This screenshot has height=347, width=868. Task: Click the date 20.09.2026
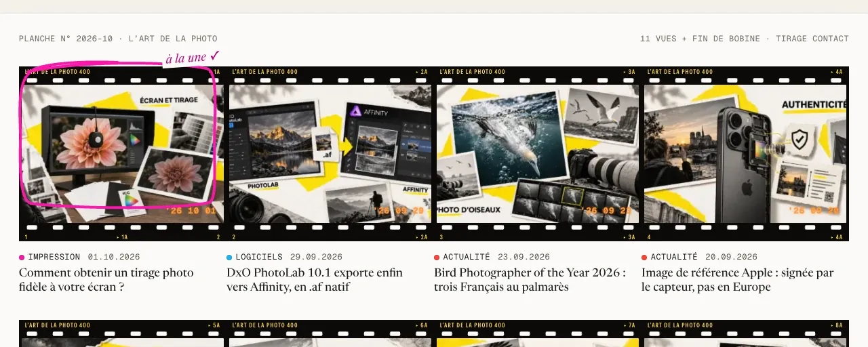pyautogui.click(x=731, y=258)
